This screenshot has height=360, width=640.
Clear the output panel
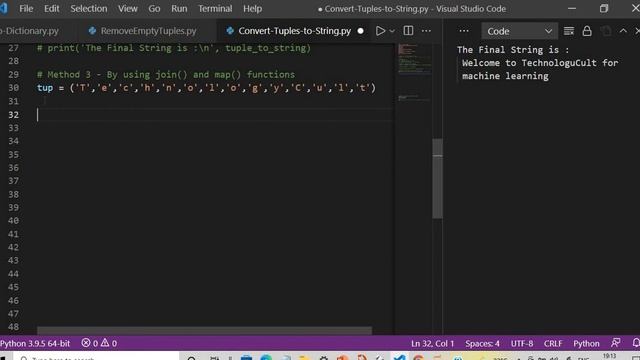point(569,31)
